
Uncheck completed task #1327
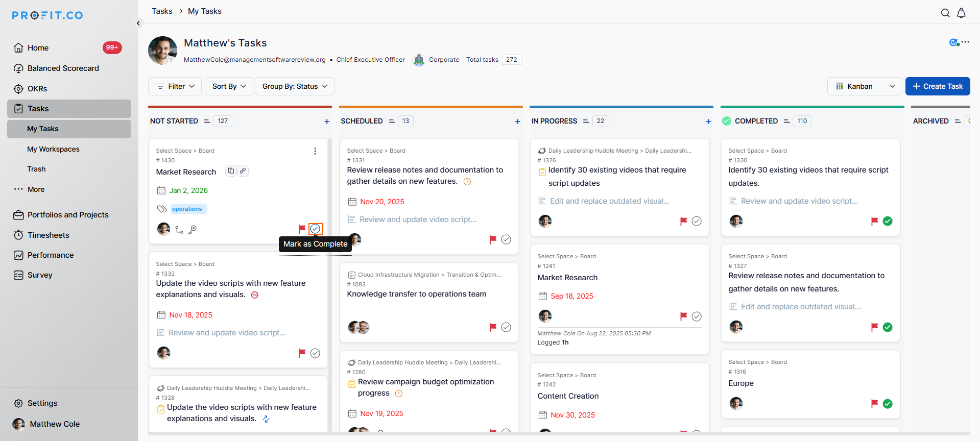pyautogui.click(x=888, y=327)
